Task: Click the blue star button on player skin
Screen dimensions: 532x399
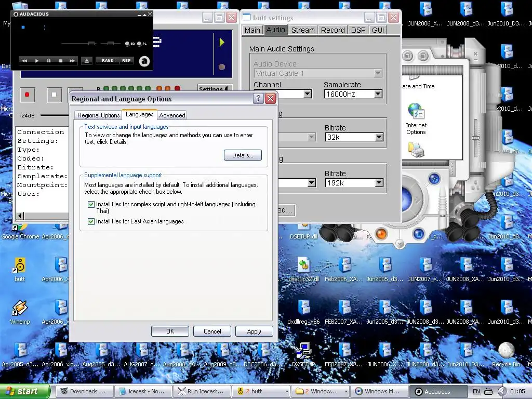Action: 434,179
